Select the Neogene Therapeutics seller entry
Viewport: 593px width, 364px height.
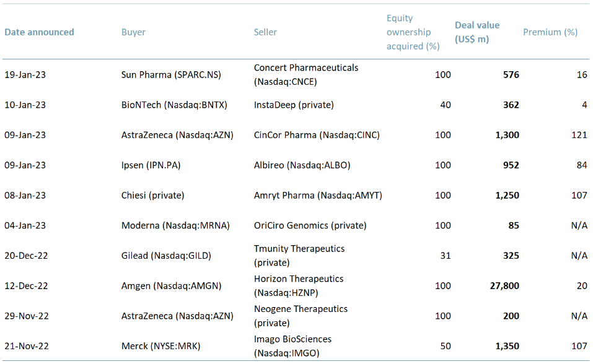301,316
